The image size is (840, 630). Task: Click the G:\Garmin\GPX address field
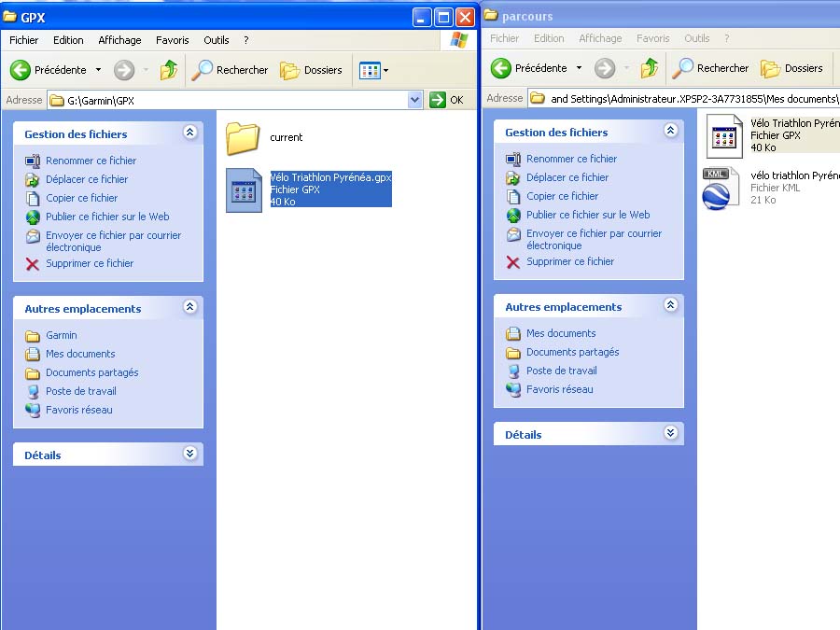[x=233, y=100]
